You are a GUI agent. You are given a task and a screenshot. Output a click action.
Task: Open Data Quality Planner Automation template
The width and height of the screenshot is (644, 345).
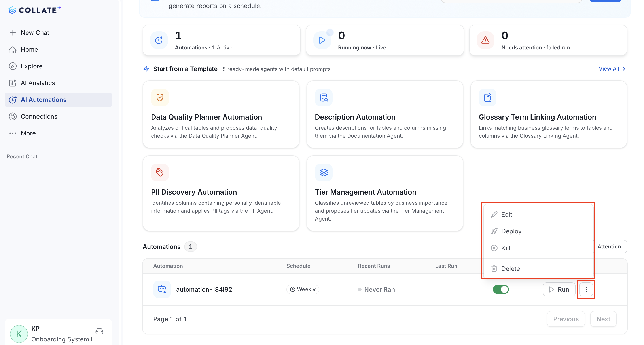point(221,114)
